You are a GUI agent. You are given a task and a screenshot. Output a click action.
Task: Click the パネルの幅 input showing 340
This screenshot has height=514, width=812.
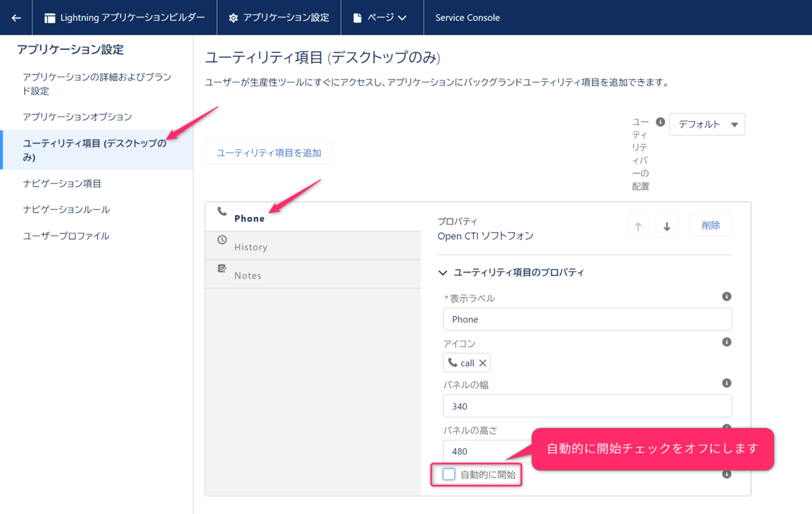coord(587,406)
